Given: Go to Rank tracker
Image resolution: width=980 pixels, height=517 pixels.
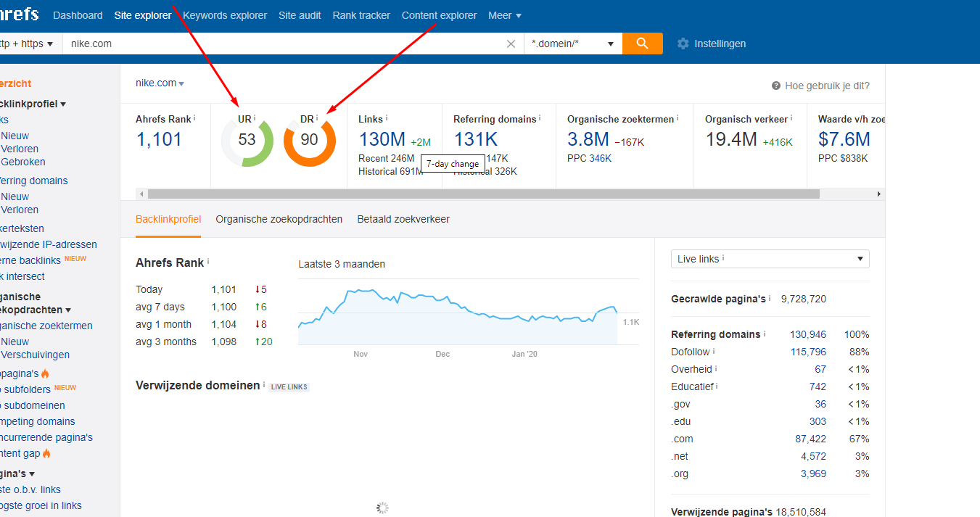Looking at the screenshot, I should tap(361, 15).
